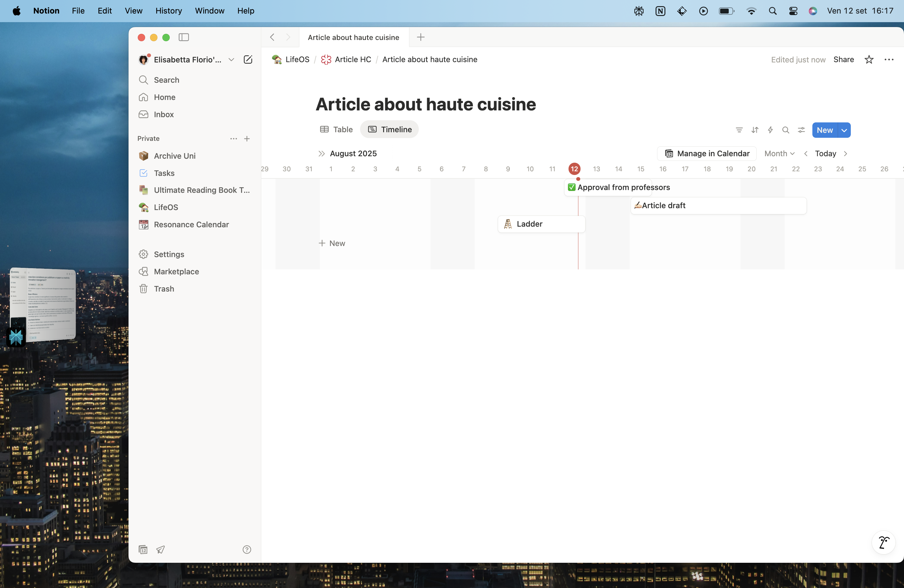Switch to the Table view tab

coord(336,129)
